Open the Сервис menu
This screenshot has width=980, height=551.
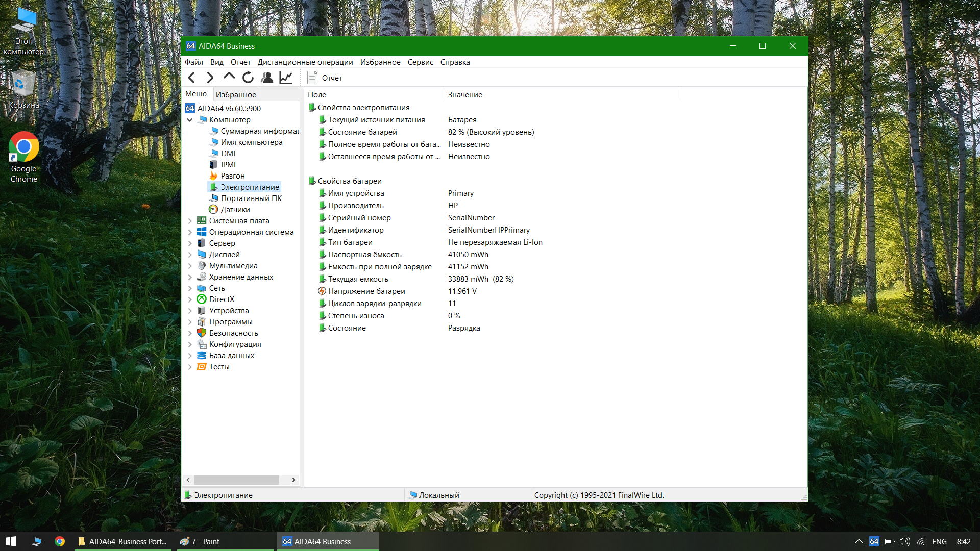point(420,62)
